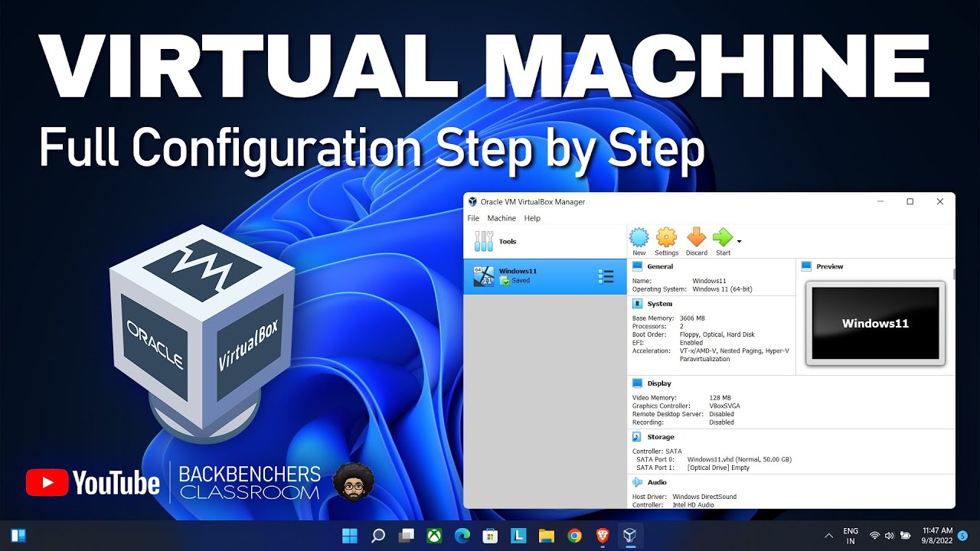The width and height of the screenshot is (980, 551).
Task: Open Task View on the taskbar
Action: click(406, 536)
